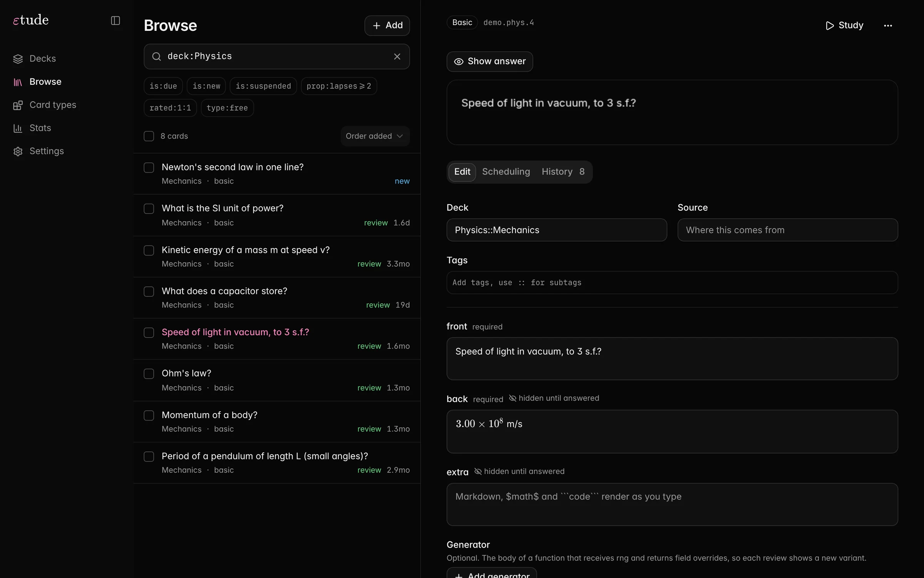924x578 pixels.
Task: Apply the type:free filter chip
Action: tap(227, 108)
